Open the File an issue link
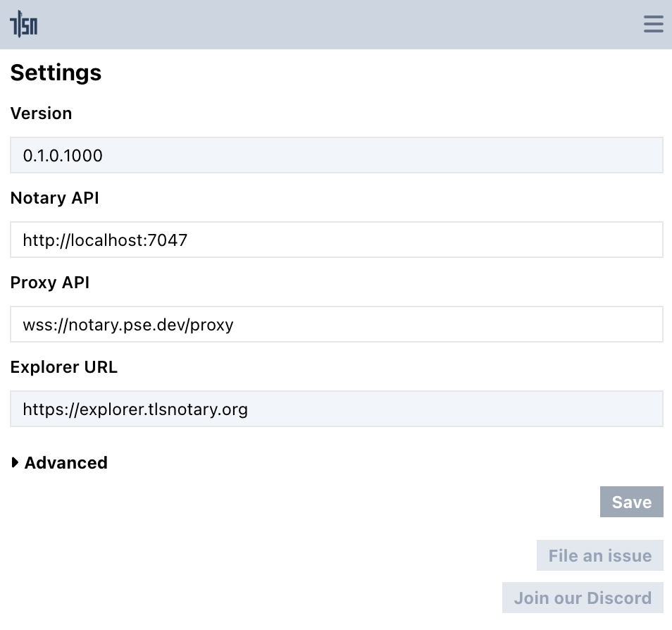 point(599,555)
